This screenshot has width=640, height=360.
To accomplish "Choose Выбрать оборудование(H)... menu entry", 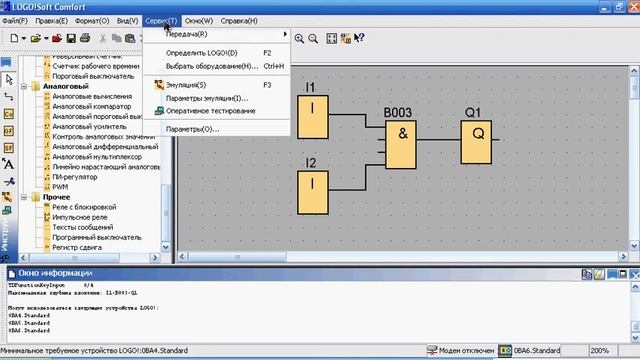I will click(216, 66).
